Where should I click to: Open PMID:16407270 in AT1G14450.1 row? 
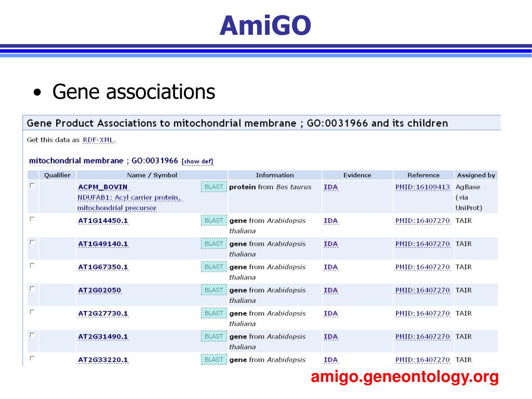423,220
